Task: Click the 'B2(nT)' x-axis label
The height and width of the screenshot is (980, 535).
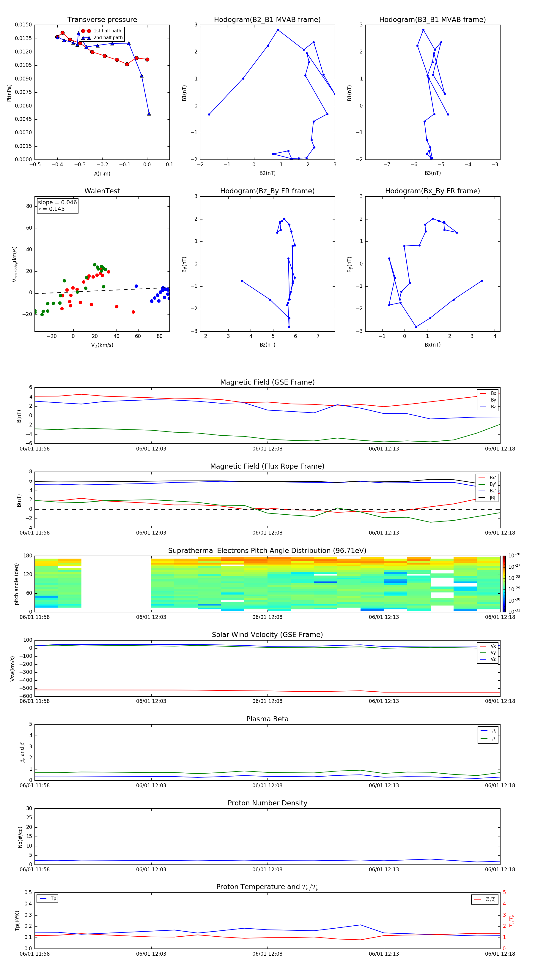Action: 267,173
